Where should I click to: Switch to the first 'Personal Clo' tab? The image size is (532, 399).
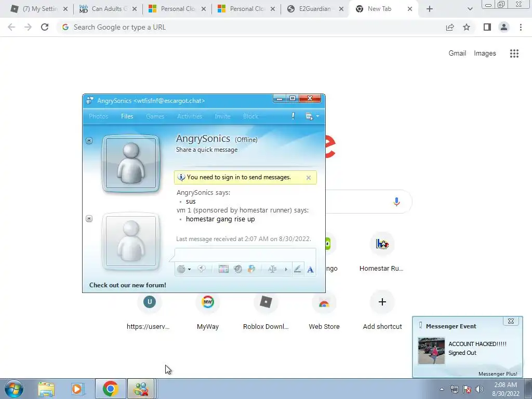tap(178, 9)
